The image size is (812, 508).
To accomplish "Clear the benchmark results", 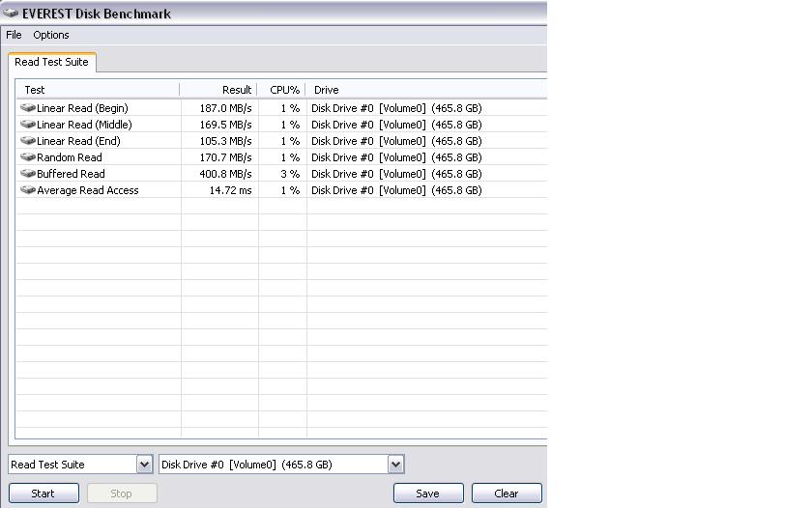I will coord(507,493).
